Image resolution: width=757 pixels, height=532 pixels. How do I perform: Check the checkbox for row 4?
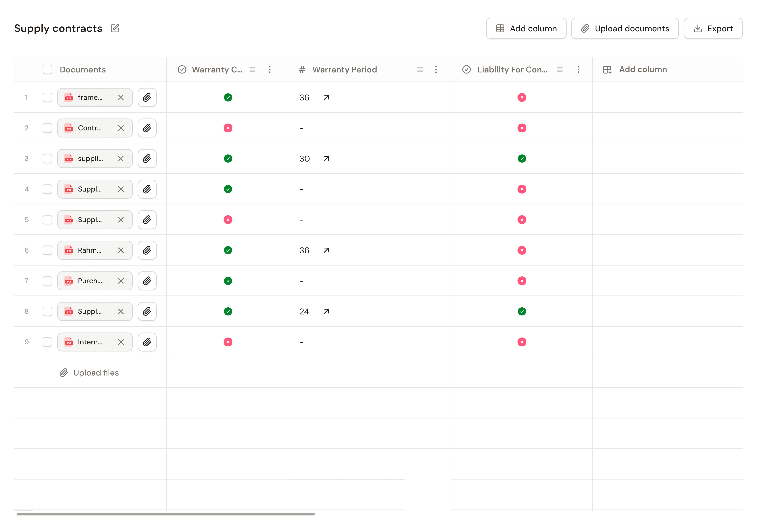(48, 189)
